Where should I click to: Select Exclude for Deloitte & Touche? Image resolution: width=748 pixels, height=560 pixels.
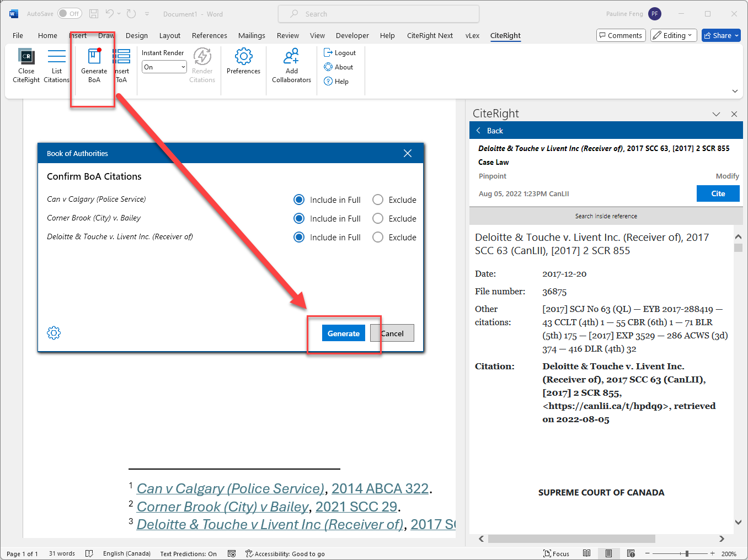378,237
